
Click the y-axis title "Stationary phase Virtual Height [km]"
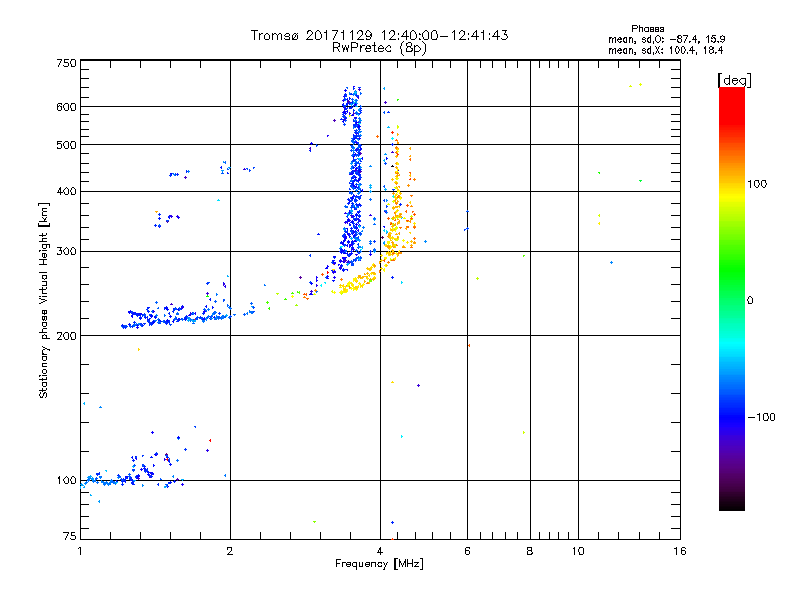tap(44, 300)
